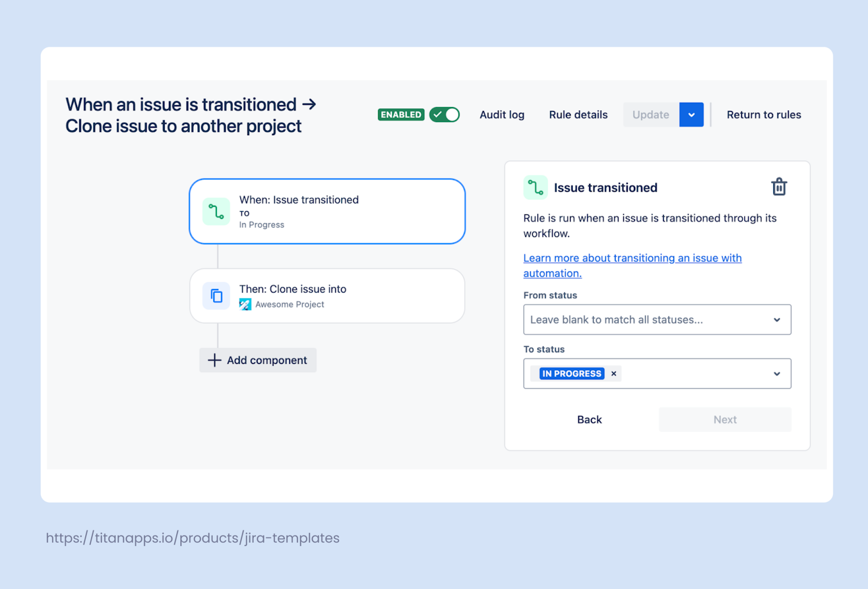868x589 pixels.
Task: Switch to Rule details
Action: pos(578,115)
